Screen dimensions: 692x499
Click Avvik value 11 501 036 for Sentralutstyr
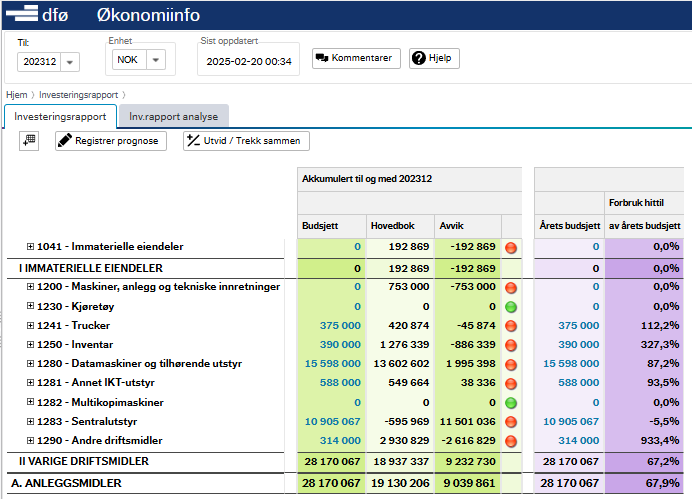467,421
